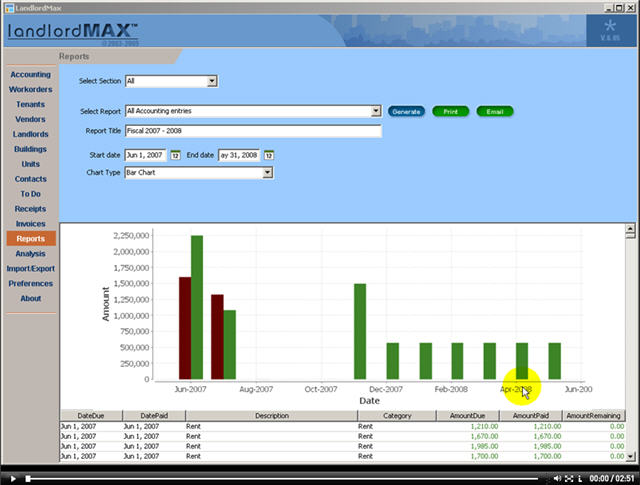
Task: Click the green Nov-2007 bar in chart
Action: [360, 331]
